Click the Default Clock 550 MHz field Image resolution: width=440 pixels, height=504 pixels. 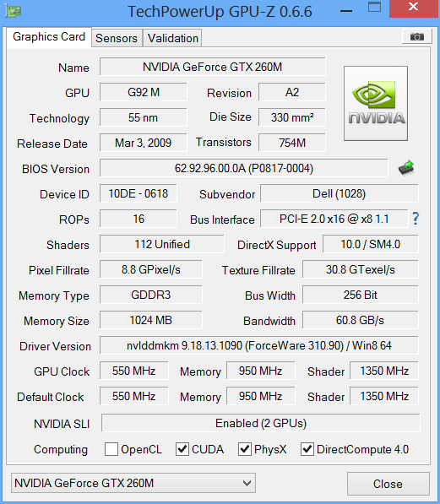133,396
